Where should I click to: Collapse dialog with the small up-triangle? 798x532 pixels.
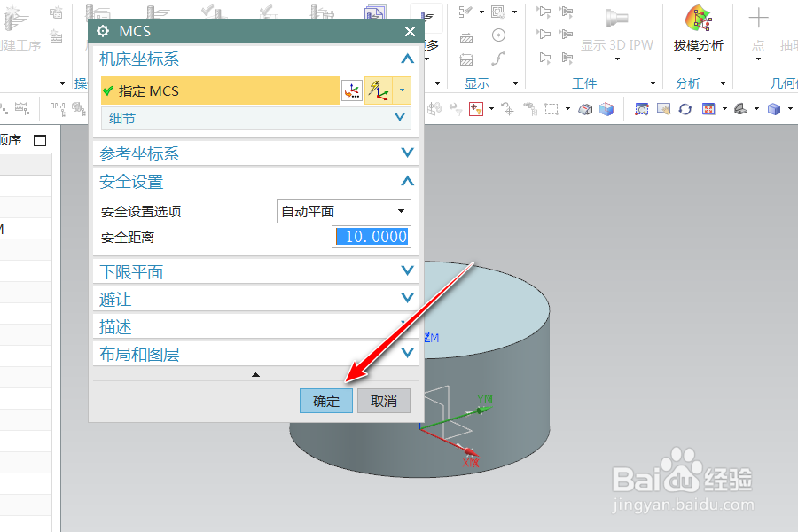[x=256, y=375]
